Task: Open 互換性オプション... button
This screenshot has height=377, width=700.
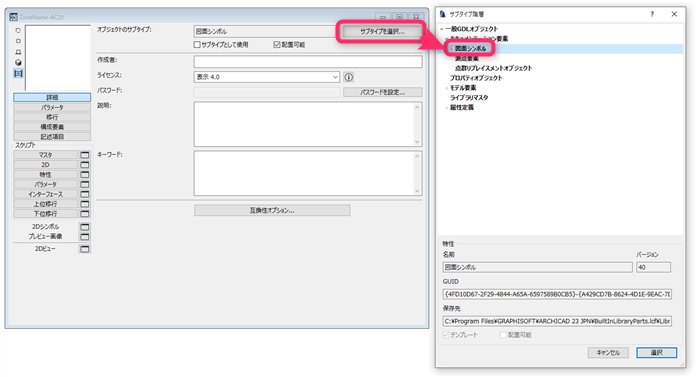Action: (x=272, y=210)
